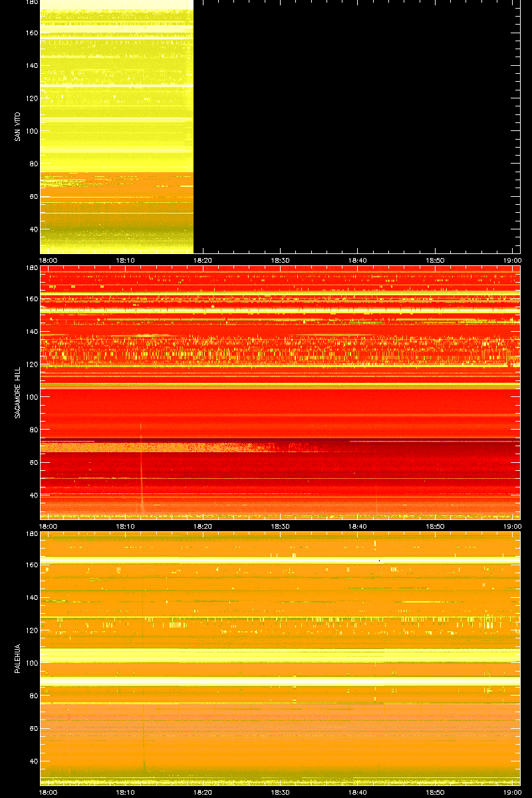Choose the Palehua 60 frequency label
This screenshot has height=798, width=532.
pyautogui.click(x=33, y=728)
